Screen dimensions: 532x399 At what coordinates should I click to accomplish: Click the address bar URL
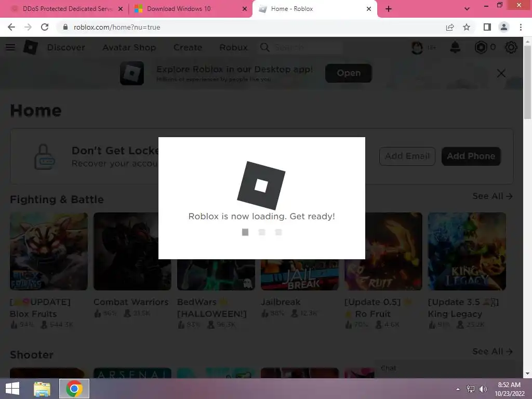[x=117, y=27]
